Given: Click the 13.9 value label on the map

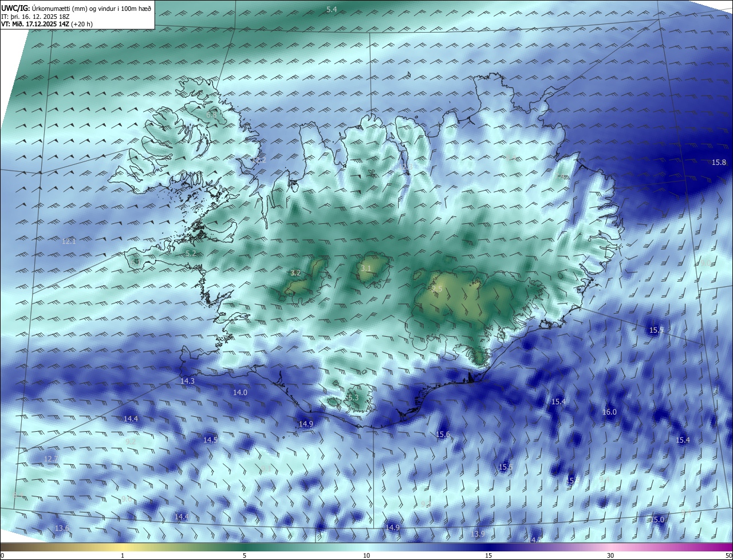Looking at the screenshot, I should (x=478, y=534).
